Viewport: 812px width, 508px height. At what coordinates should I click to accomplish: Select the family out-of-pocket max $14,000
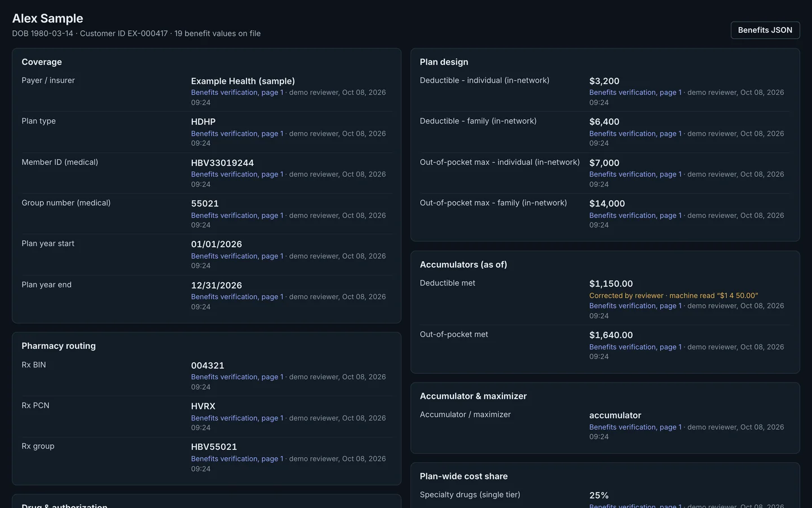point(607,204)
